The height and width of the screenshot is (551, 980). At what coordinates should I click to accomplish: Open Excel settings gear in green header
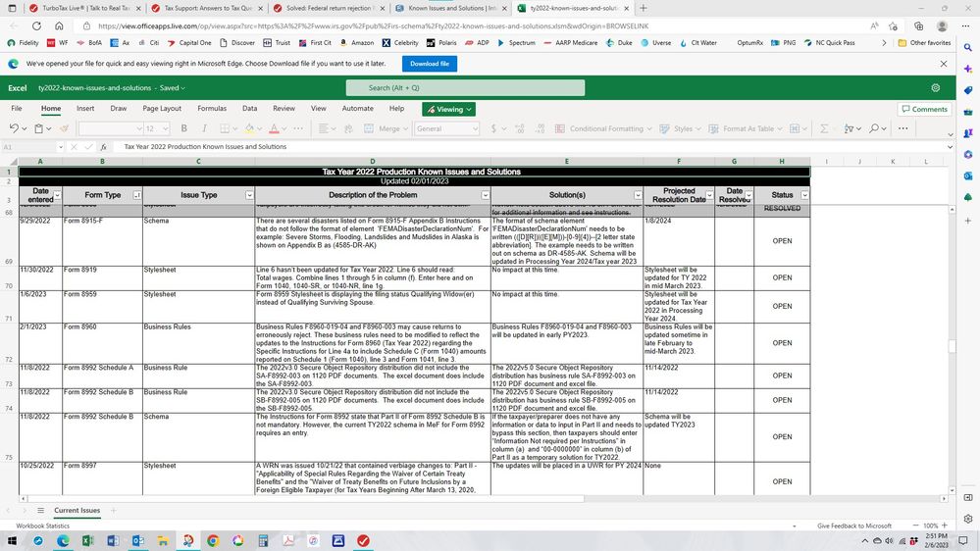coord(936,88)
